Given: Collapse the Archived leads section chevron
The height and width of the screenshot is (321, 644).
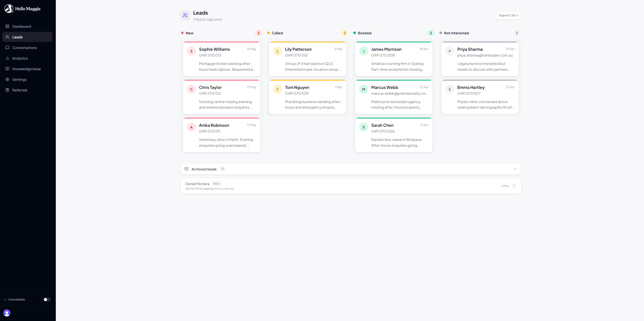Looking at the screenshot, I should pos(515,169).
